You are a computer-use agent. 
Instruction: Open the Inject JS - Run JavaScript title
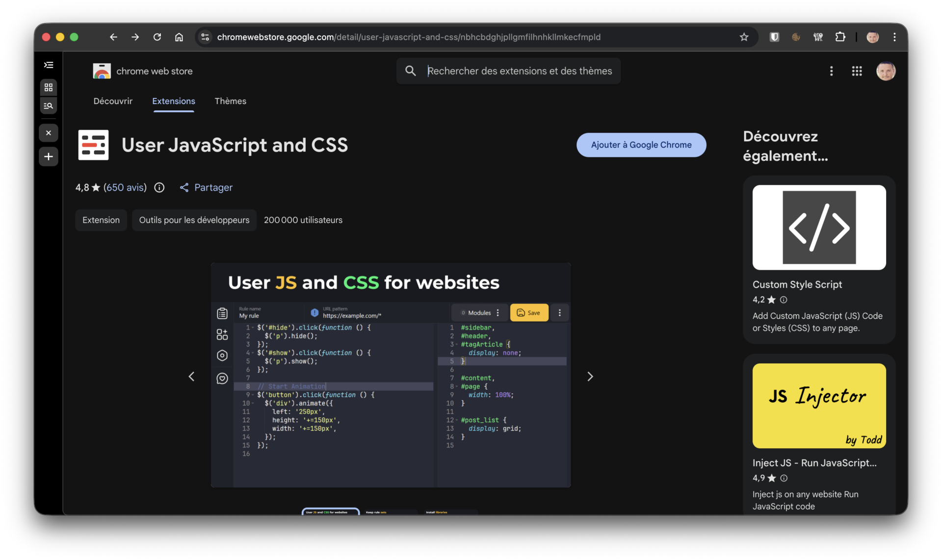click(x=814, y=463)
